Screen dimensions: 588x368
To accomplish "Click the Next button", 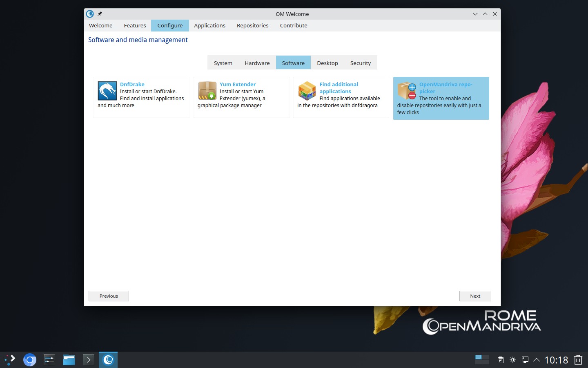I will (x=475, y=296).
